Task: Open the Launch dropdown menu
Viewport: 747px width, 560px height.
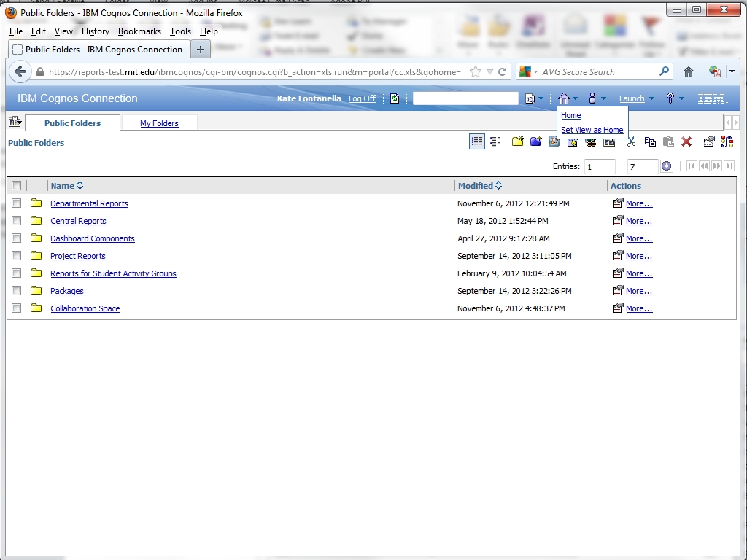Action: click(x=636, y=98)
